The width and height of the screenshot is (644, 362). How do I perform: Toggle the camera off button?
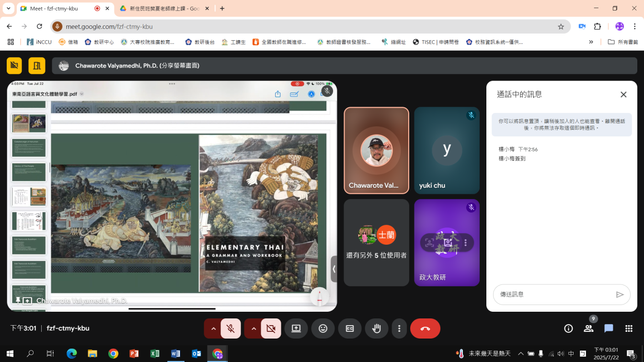coord(271,328)
